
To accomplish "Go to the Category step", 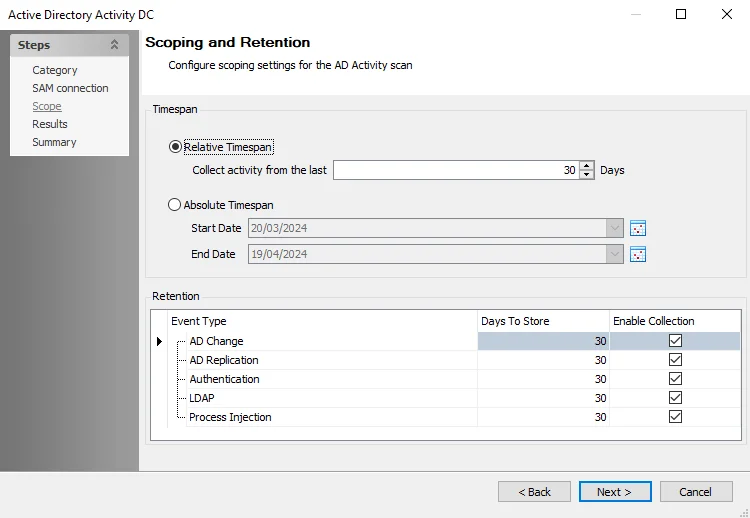I will click(55, 70).
